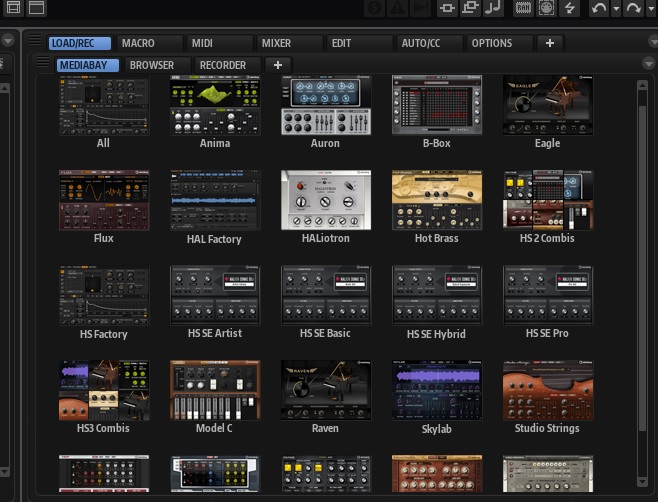The height and width of the screenshot is (502, 658).
Task: Open the dropdown right of LOAD/REC tab row
Action: click(653, 42)
